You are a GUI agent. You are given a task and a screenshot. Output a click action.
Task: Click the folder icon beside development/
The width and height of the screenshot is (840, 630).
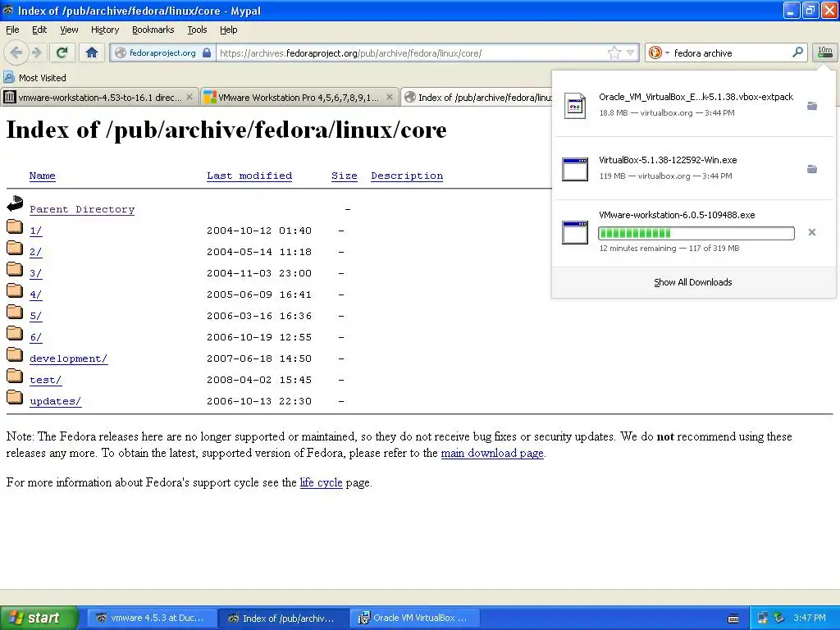tap(15, 354)
